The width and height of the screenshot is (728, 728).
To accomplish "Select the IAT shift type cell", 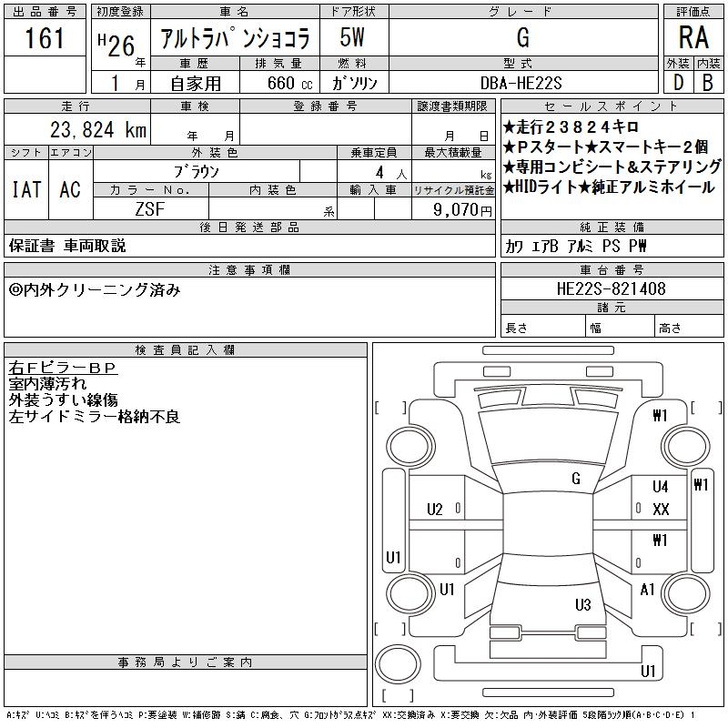I will click(25, 189).
